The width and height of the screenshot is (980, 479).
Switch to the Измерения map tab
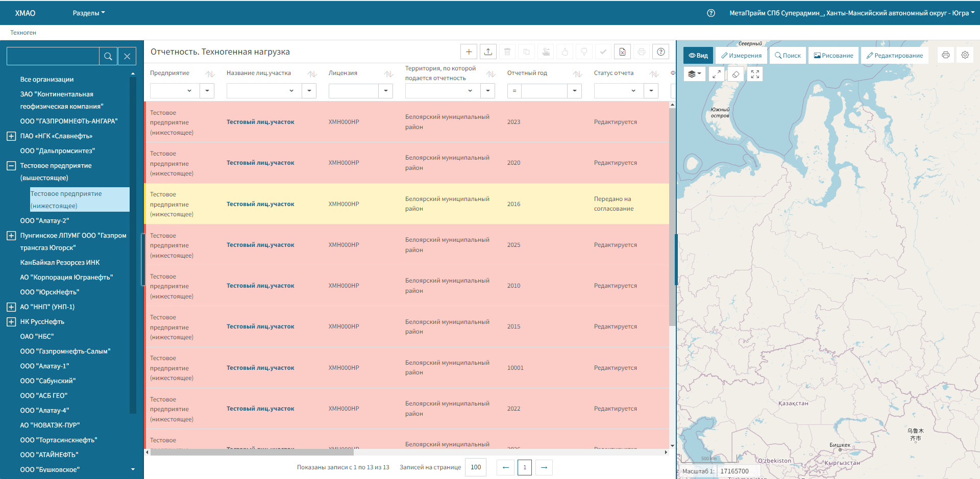tap(741, 55)
